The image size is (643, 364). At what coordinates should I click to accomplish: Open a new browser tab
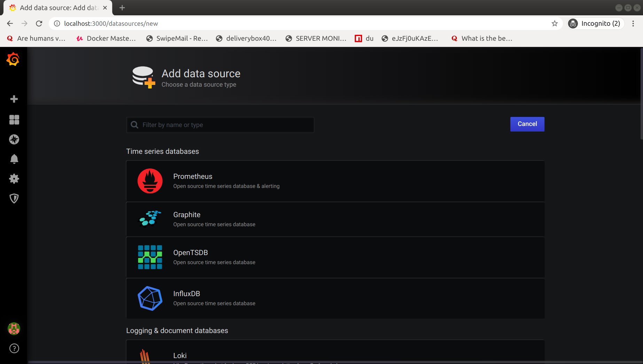click(x=122, y=8)
